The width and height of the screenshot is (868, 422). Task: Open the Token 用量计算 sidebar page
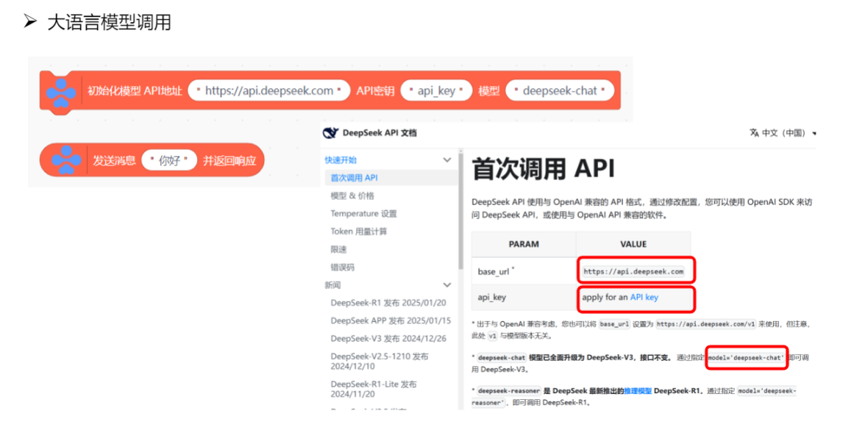[x=359, y=231]
